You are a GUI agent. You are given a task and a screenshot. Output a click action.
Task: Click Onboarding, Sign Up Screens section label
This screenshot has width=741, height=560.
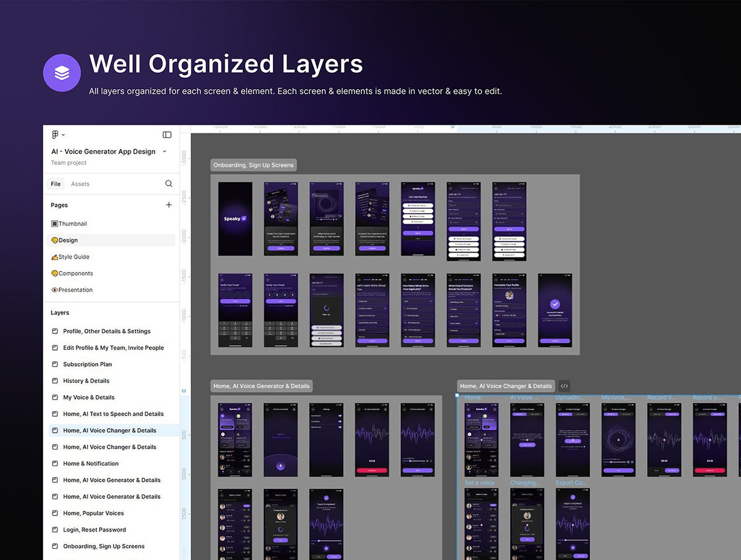pyautogui.click(x=253, y=165)
